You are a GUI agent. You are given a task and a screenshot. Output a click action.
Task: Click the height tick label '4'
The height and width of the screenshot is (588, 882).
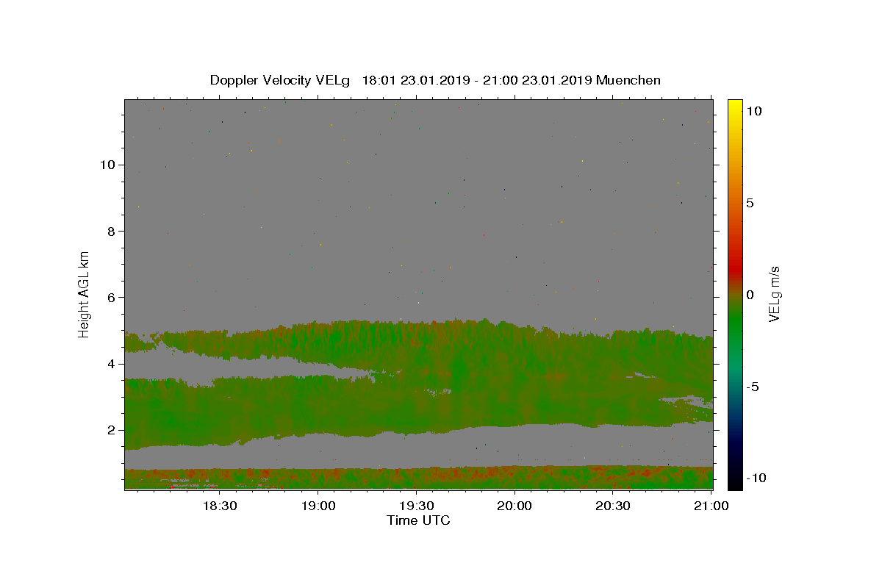coord(110,364)
